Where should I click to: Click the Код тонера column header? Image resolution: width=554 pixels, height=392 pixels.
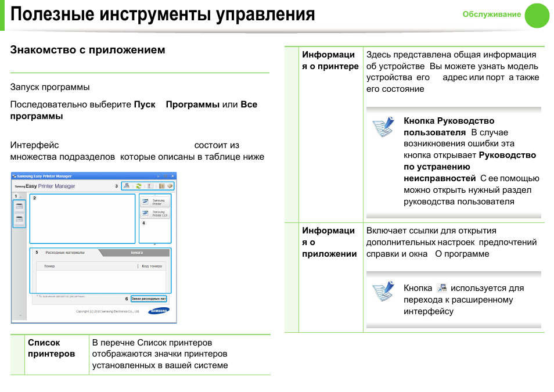tap(152, 267)
